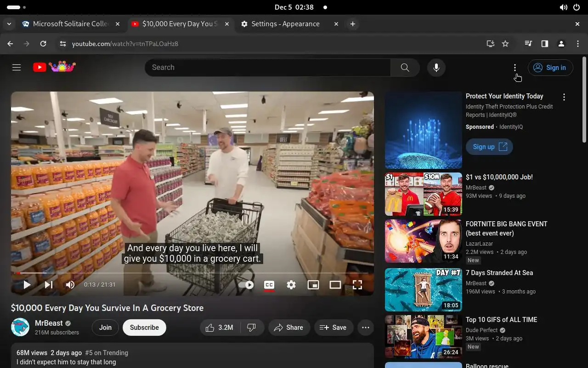Screen dimensions: 588x368
Task: Enter full screen mode
Action: (357, 285)
